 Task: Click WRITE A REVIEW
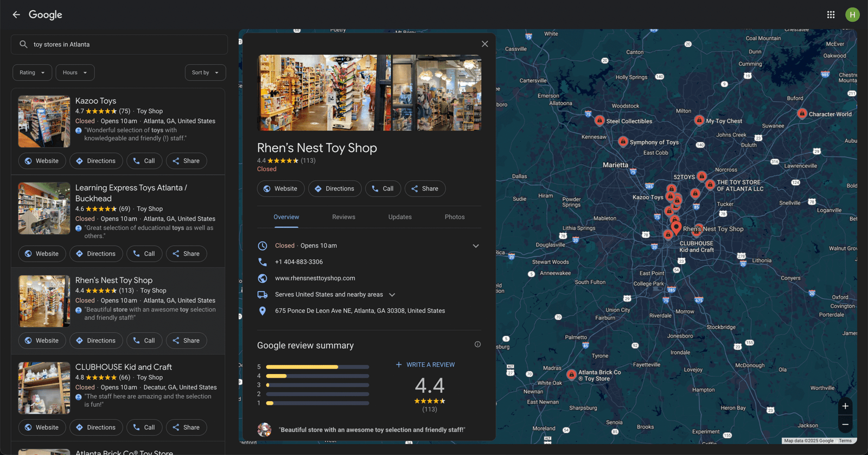(425, 365)
